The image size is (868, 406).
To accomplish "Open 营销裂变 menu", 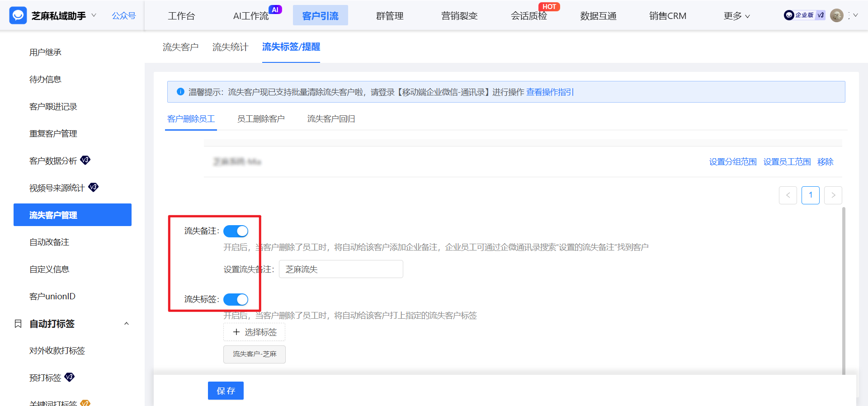I will click(459, 16).
